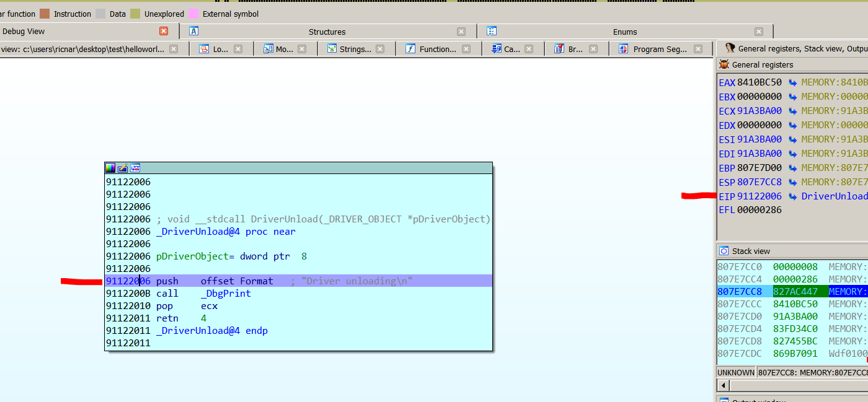868x402 pixels.
Task: Follow the EIP register jump arrow
Action: 793,196
